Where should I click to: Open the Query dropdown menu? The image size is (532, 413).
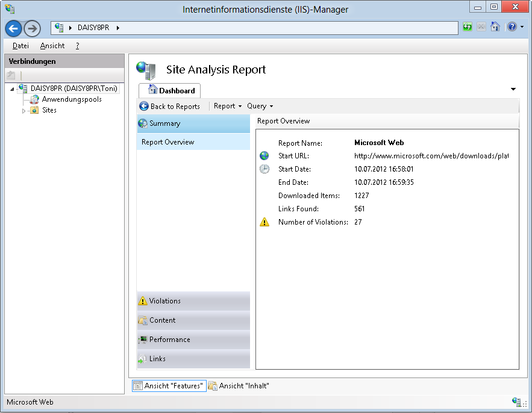click(260, 106)
